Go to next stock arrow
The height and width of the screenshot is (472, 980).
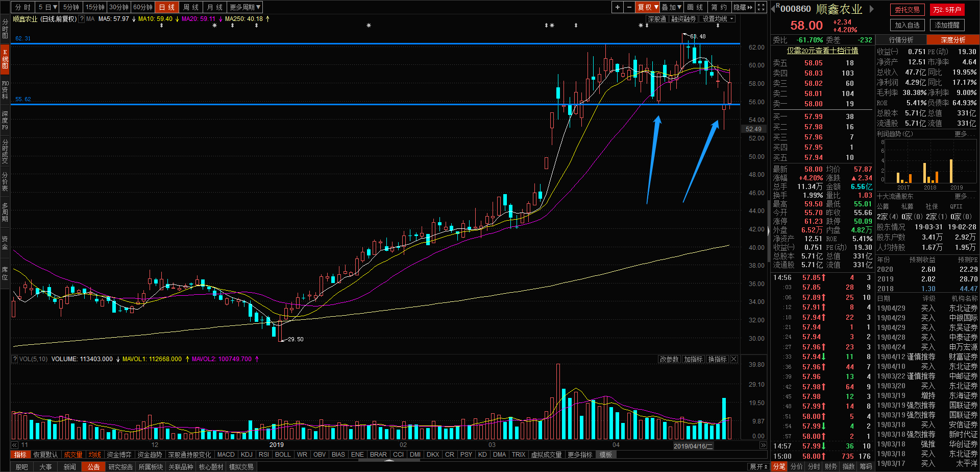pos(872,9)
